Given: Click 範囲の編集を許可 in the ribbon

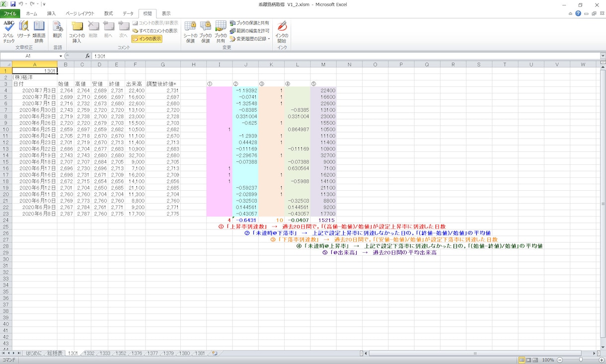Looking at the screenshot, I should [x=249, y=31].
